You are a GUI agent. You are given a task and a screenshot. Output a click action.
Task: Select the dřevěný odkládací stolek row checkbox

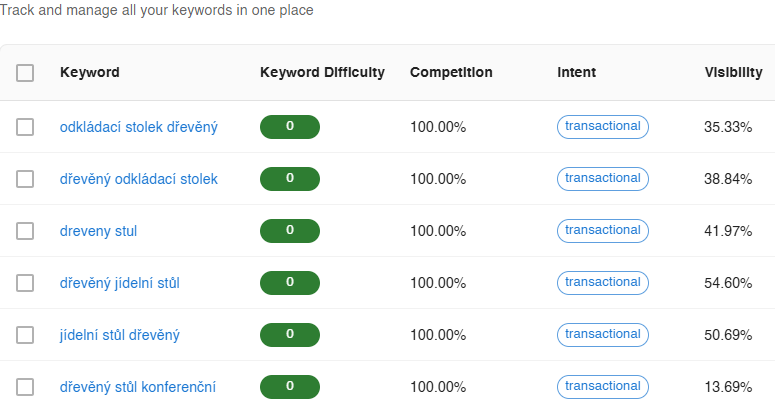25,179
